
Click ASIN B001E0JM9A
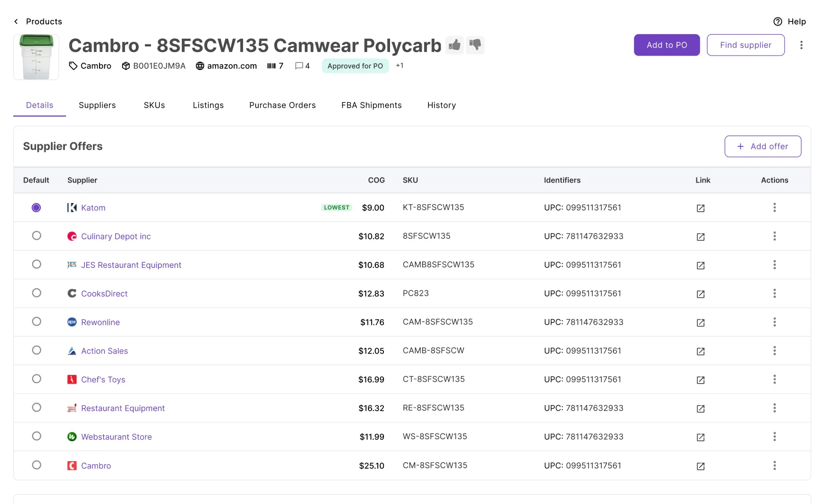[154, 66]
